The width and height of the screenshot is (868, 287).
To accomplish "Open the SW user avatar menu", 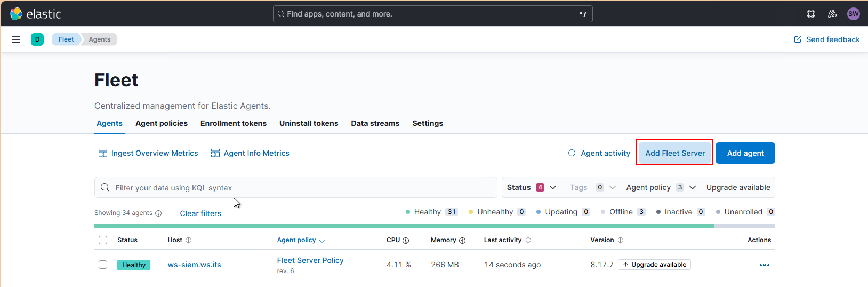I will (854, 14).
